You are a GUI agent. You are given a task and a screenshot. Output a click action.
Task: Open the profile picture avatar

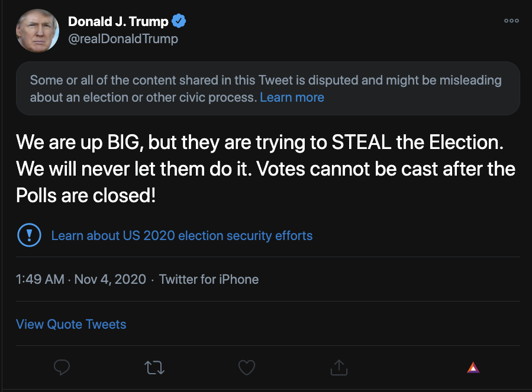[37, 30]
